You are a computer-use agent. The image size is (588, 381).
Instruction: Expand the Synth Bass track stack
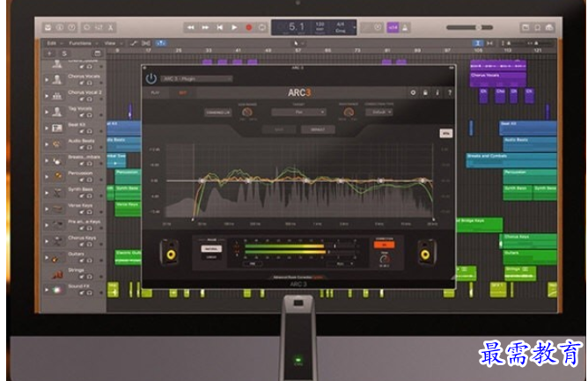tap(47, 193)
